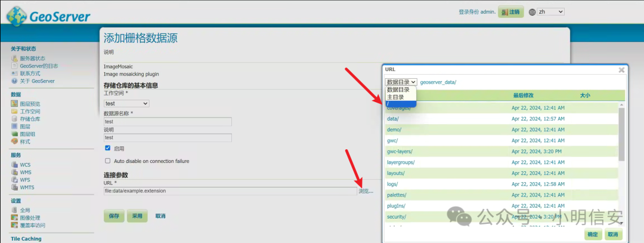
Task: Open the palettes/ folder
Action: click(397, 195)
